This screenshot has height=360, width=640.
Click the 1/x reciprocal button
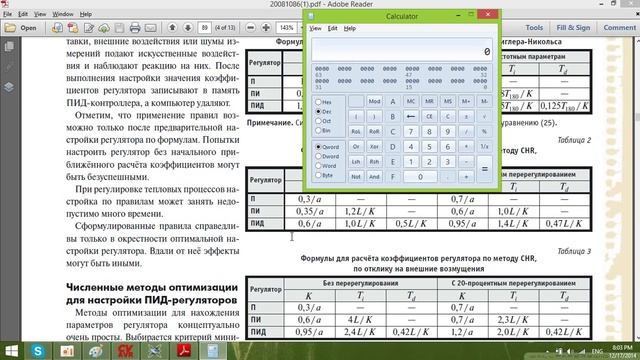tap(484, 147)
